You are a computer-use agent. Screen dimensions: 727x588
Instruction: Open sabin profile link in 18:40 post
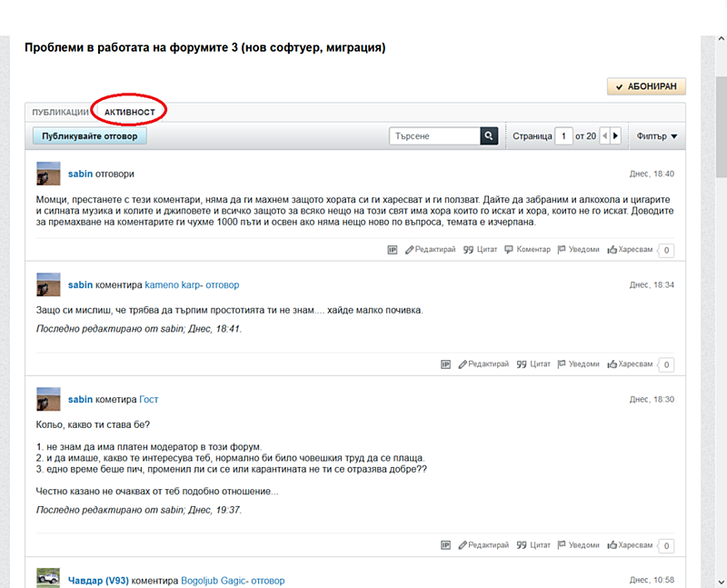click(80, 174)
